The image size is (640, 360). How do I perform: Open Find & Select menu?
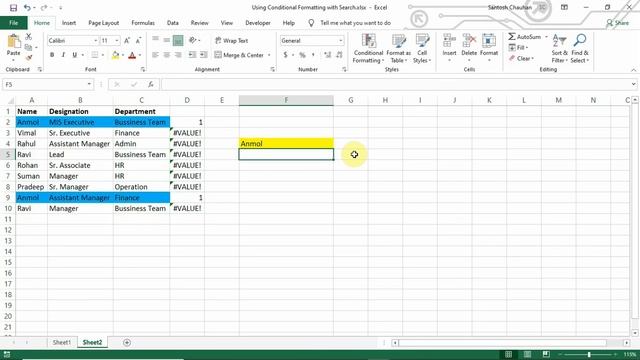point(580,49)
